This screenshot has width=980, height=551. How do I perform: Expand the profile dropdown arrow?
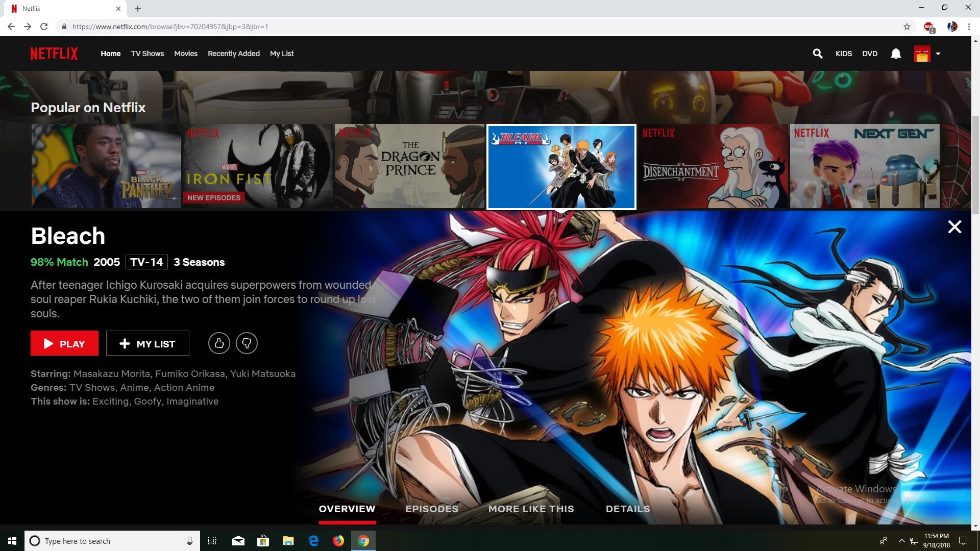(938, 54)
